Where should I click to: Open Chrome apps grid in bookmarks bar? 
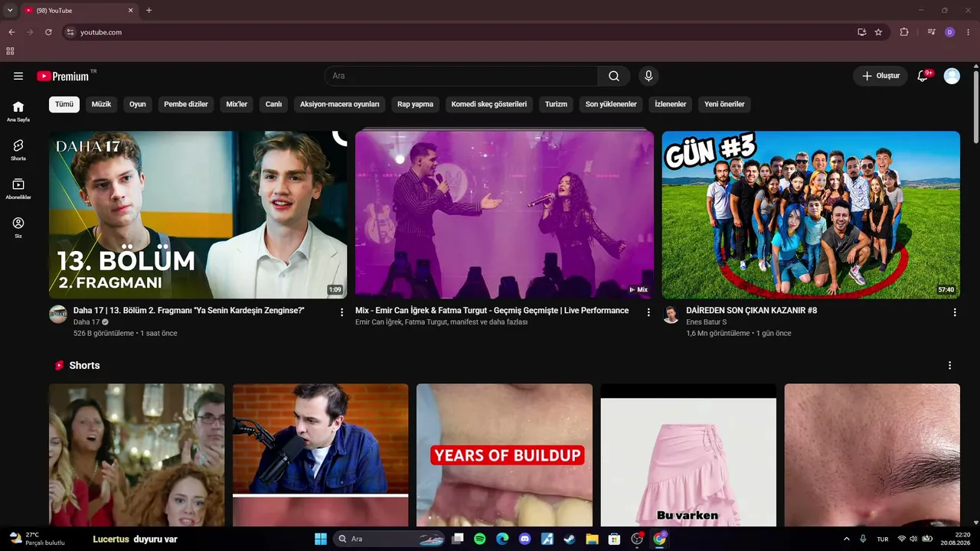[10, 51]
